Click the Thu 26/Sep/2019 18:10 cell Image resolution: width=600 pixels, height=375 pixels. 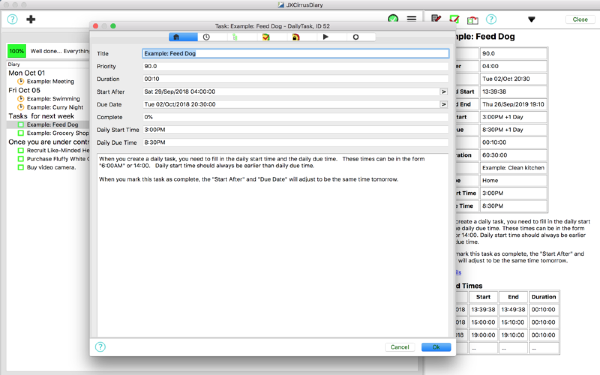click(x=514, y=104)
